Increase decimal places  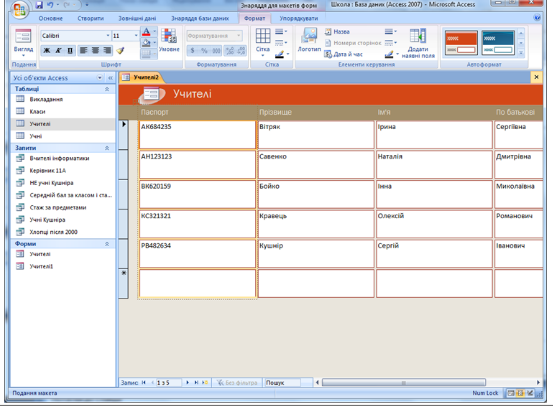click(x=230, y=50)
